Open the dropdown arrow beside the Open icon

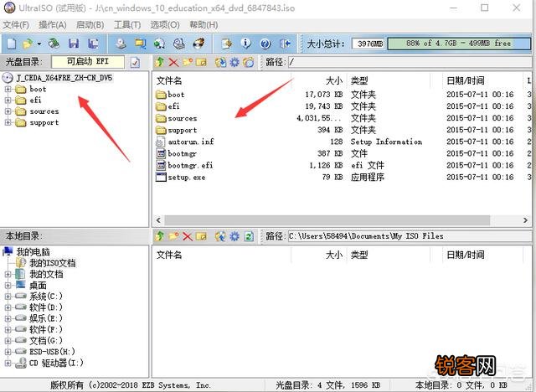(x=39, y=44)
